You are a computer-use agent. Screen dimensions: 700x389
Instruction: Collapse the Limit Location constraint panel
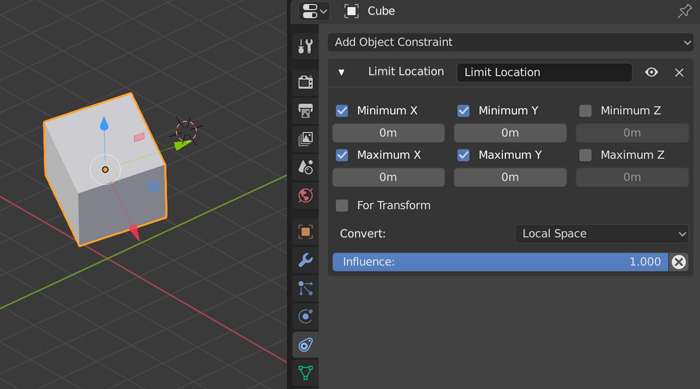[342, 72]
